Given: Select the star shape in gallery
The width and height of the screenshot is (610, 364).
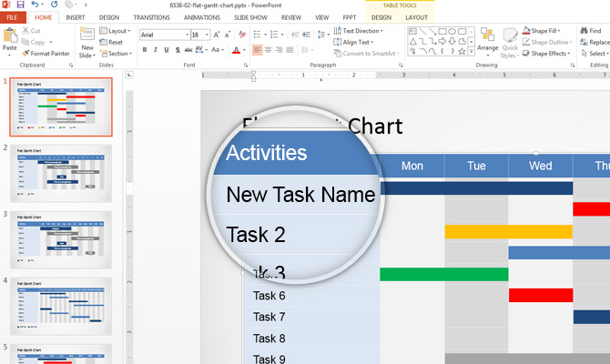Looking at the screenshot, I should [x=462, y=51].
